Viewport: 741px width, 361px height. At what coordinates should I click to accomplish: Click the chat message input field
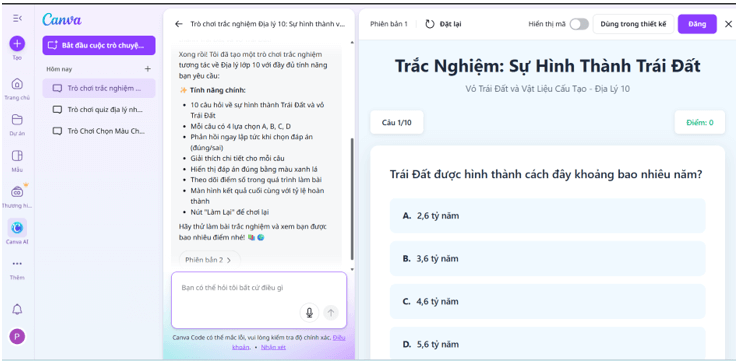pos(259,300)
